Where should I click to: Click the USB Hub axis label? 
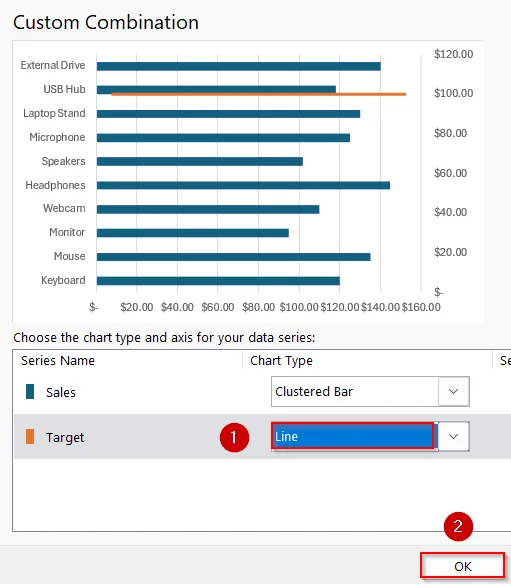[x=64, y=89]
